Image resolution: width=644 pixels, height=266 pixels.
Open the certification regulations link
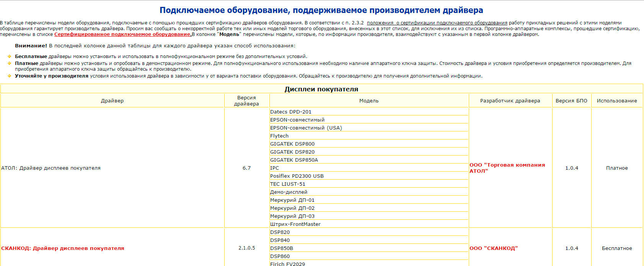point(437,23)
